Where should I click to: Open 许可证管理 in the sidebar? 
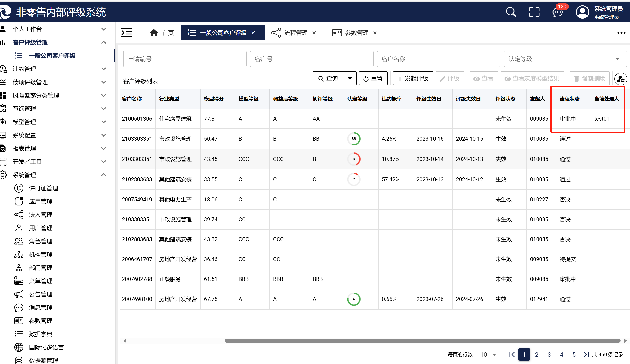[x=44, y=188]
